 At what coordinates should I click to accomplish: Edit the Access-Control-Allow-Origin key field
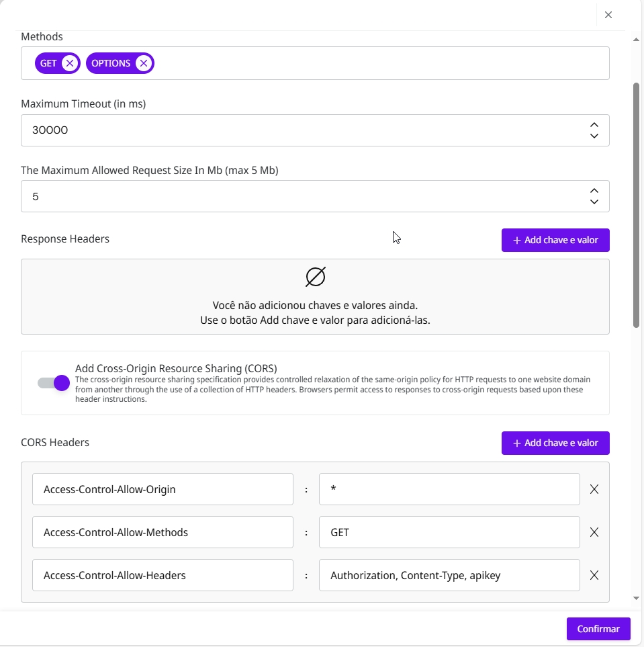(x=163, y=489)
